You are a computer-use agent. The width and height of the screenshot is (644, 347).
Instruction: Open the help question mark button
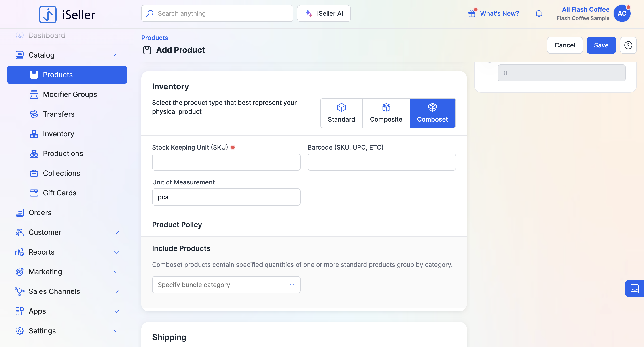pos(628,45)
